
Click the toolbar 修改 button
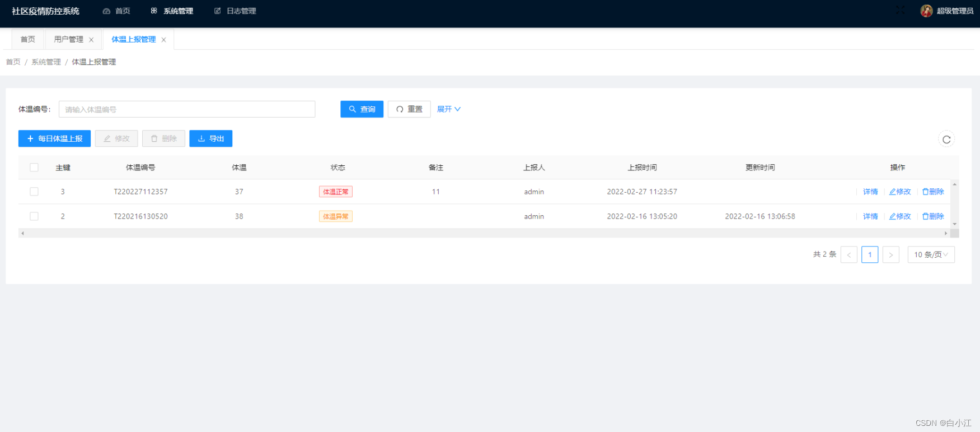pos(116,138)
